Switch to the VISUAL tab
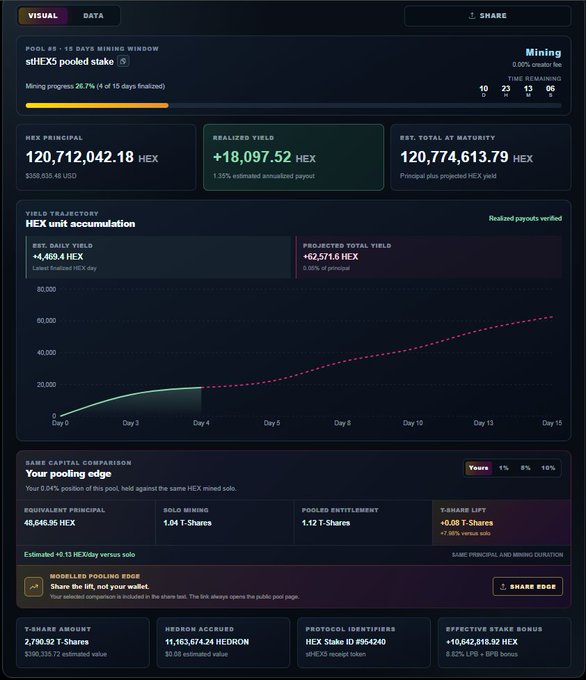 click(43, 16)
